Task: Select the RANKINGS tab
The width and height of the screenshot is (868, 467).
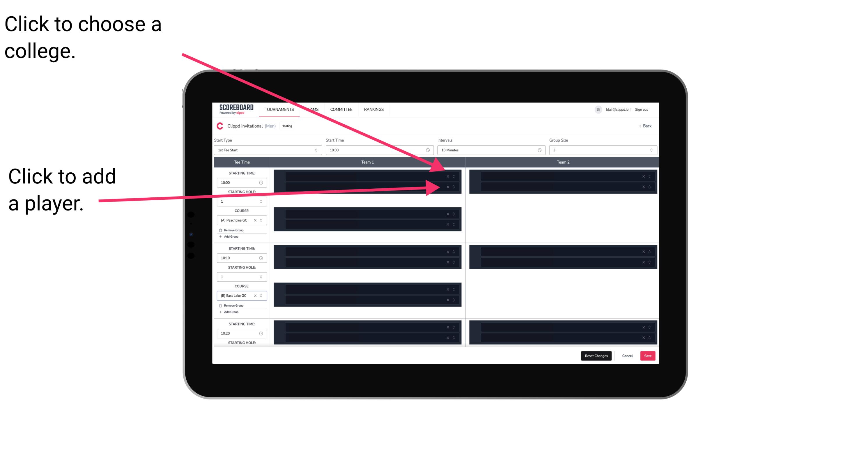Action: click(x=374, y=109)
